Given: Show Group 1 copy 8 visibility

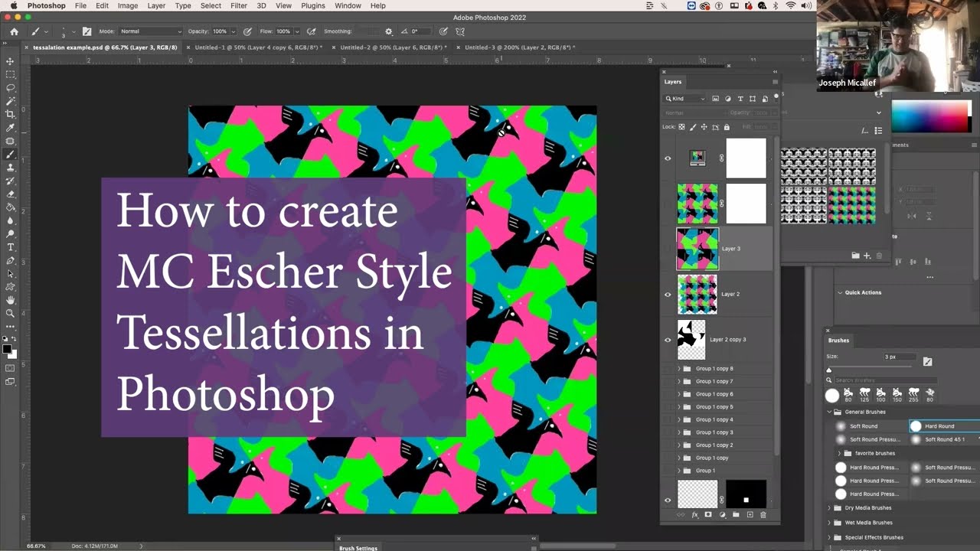Looking at the screenshot, I should [668, 369].
